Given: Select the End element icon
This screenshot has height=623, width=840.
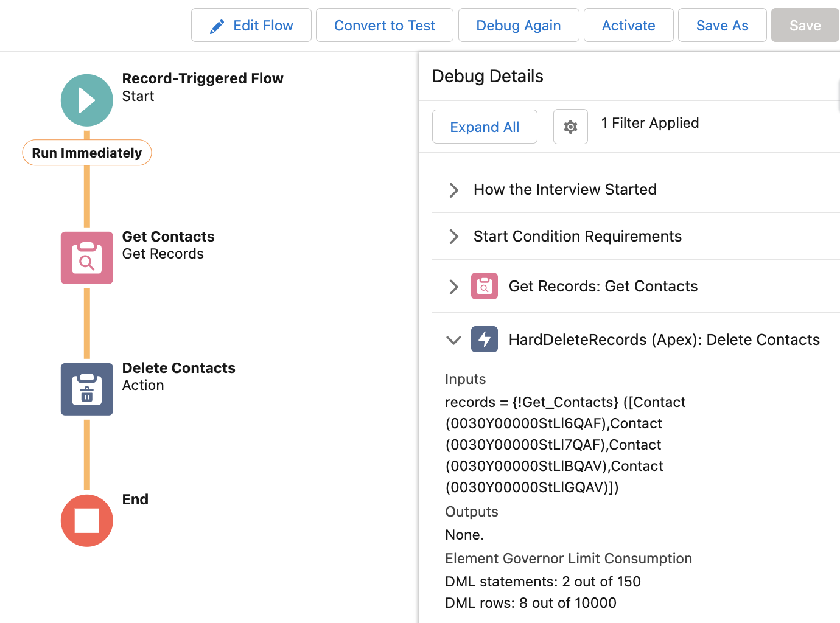Looking at the screenshot, I should tap(86, 521).
